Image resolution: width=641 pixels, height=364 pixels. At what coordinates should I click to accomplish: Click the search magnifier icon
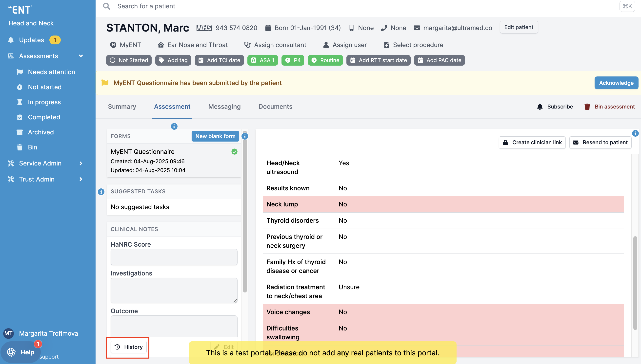pyautogui.click(x=106, y=6)
